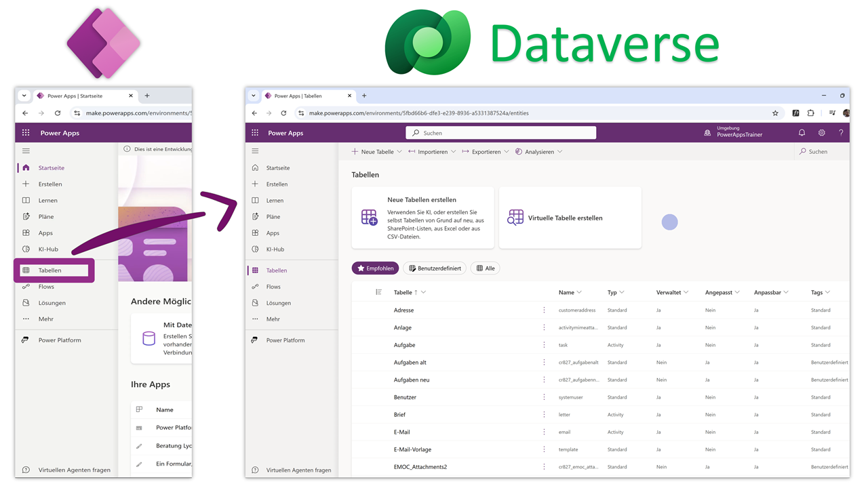This screenshot has width=868, height=488.
Task: Reload the page in the Startseite browser window
Action: coord(58,113)
